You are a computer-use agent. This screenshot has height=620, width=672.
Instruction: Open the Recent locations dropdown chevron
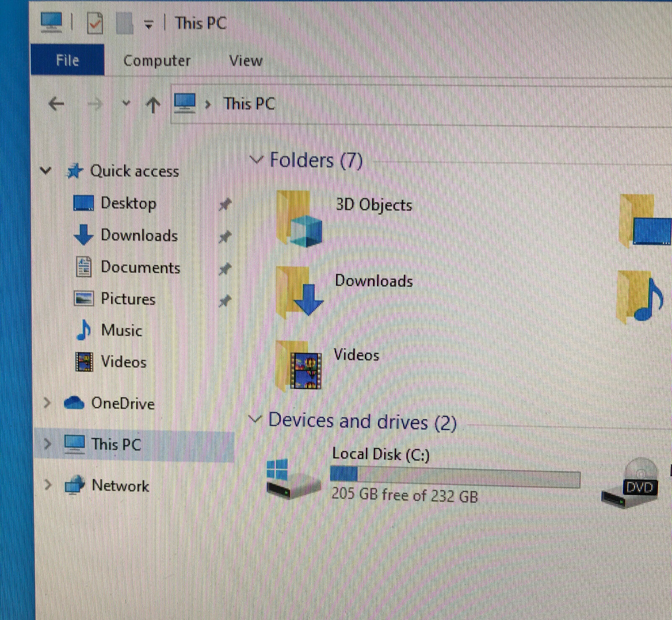tap(126, 103)
